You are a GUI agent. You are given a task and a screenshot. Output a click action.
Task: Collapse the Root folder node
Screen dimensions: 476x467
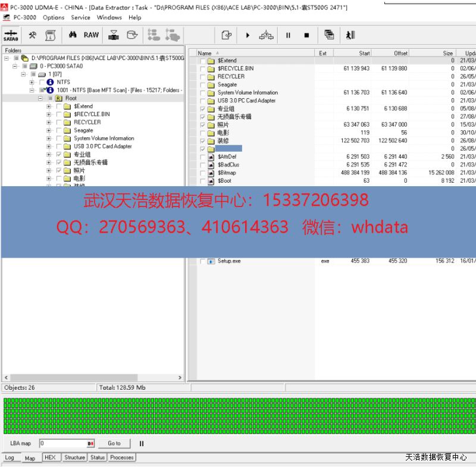click(x=40, y=98)
